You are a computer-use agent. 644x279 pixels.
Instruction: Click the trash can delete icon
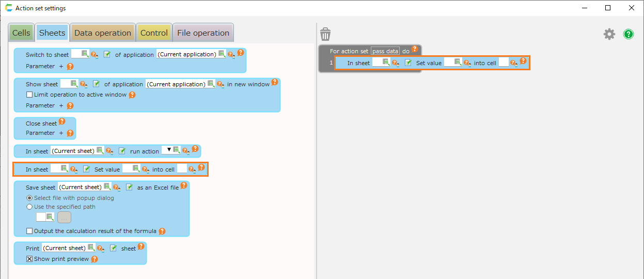(325, 34)
